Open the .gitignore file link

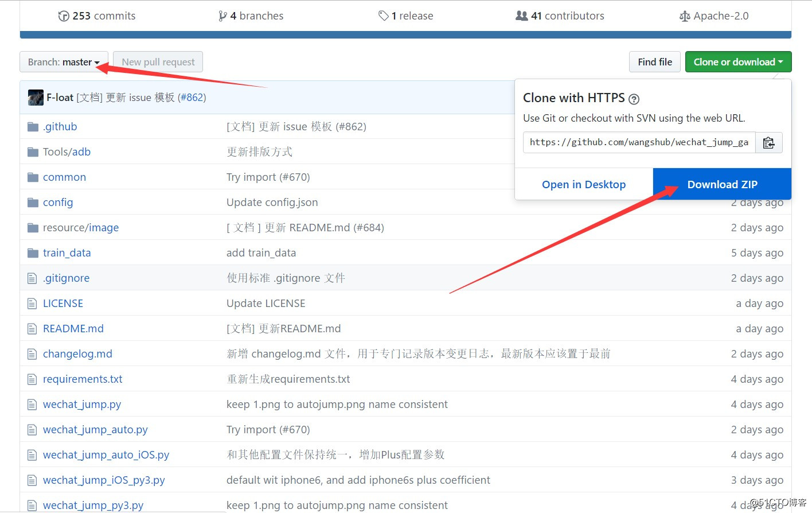tap(66, 278)
